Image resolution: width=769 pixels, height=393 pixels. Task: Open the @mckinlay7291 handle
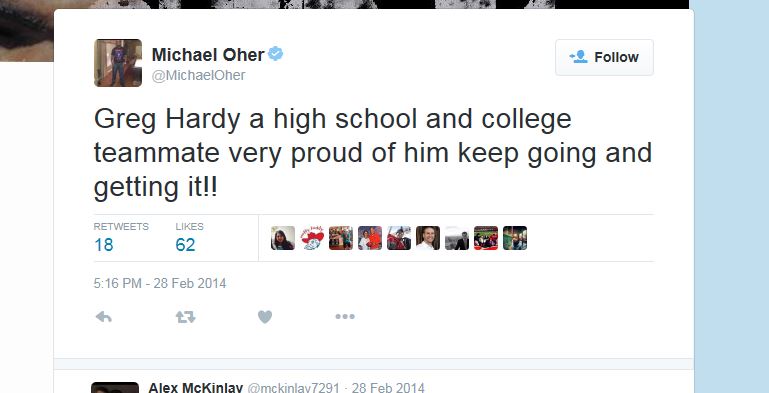293,388
